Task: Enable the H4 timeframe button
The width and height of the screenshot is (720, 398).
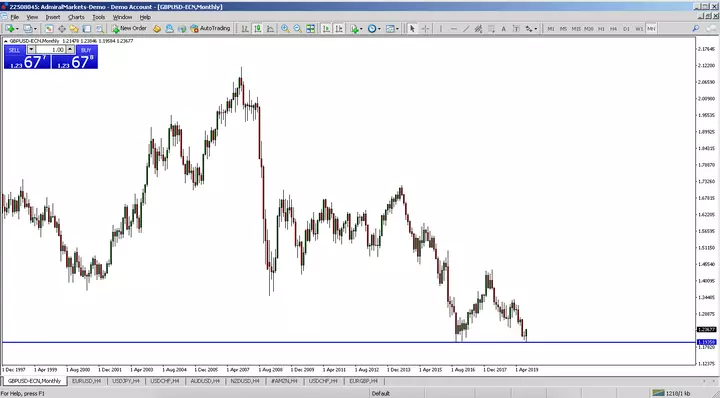Action: [x=613, y=28]
